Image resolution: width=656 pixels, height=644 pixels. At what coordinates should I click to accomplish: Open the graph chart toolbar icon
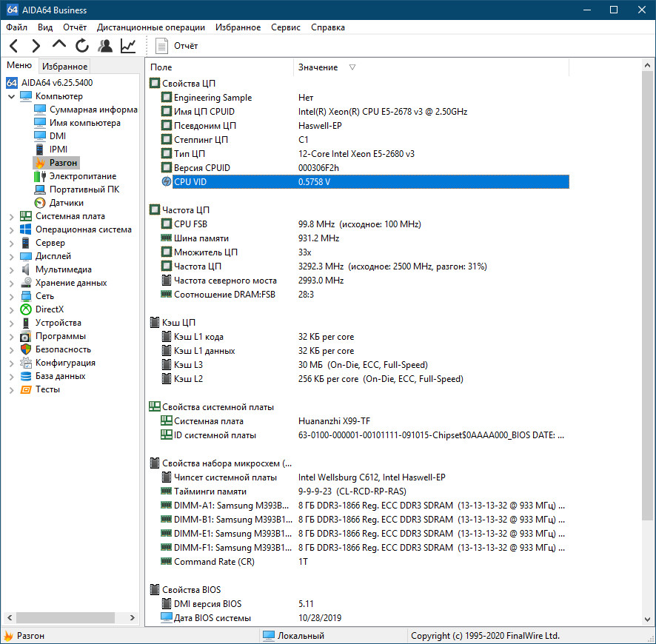[x=128, y=46]
